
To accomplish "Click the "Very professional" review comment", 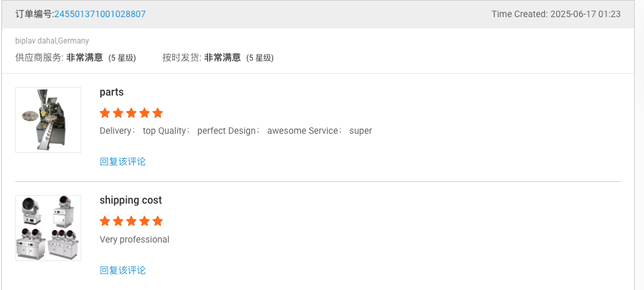I will pos(135,239).
